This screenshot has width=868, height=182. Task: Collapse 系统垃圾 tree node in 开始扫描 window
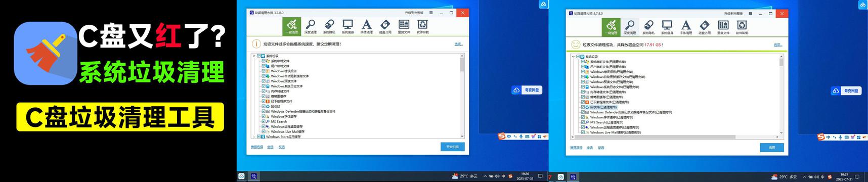pyautogui.click(x=254, y=56)
